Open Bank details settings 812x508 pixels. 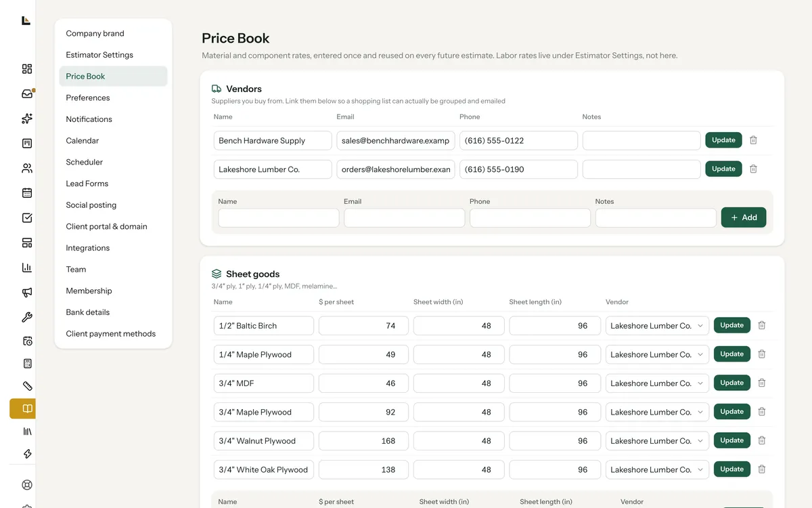[113, 312]
